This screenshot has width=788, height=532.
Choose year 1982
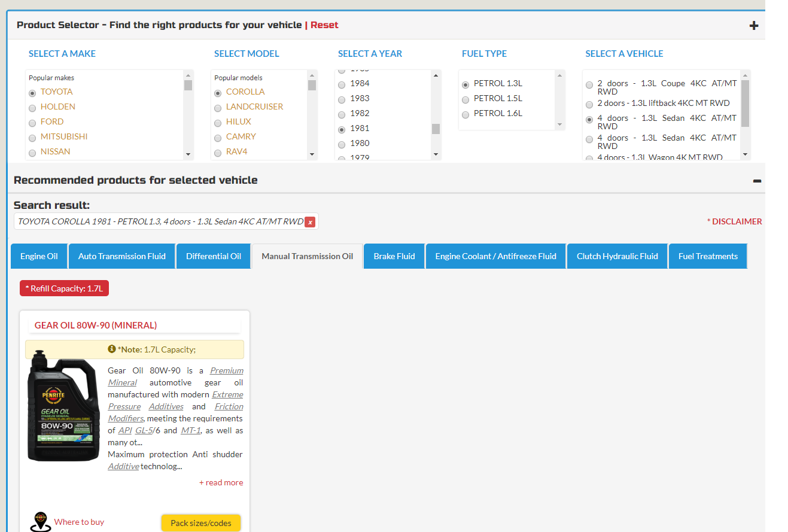click(x=342, y=115)
